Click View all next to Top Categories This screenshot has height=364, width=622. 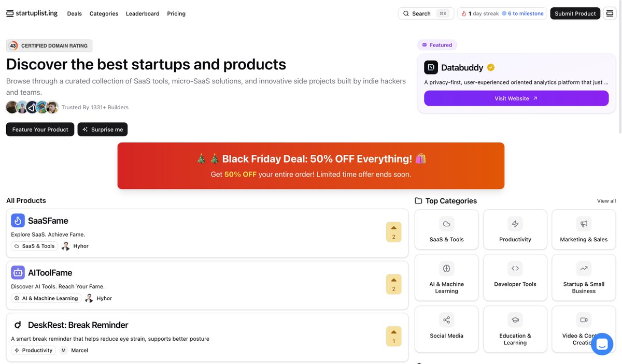[x=606, y=201]
